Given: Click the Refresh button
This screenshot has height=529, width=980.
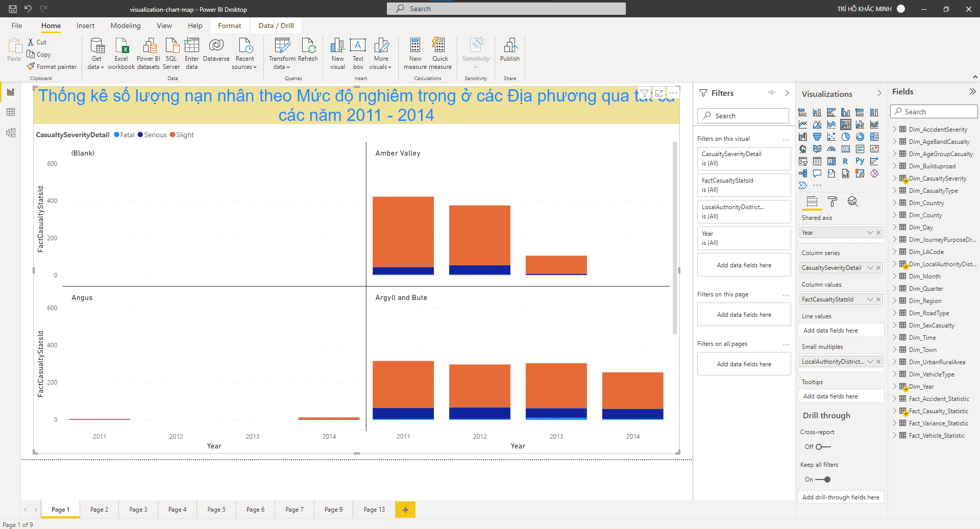Looking at the screenshot, I should (308, 50).
